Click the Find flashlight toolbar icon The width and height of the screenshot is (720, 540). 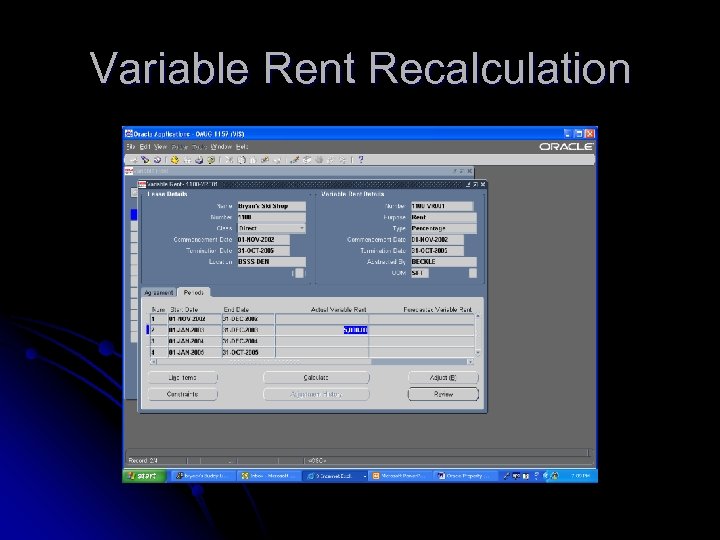click(145, 160)
